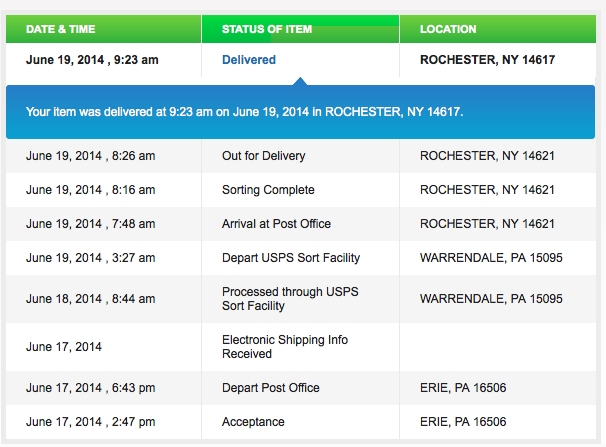Image resolution: width=606 pixels, height=447 pixels.
Task: Select the June 19, 2014, 8:26 am date
Action: [x=91, y=156]
